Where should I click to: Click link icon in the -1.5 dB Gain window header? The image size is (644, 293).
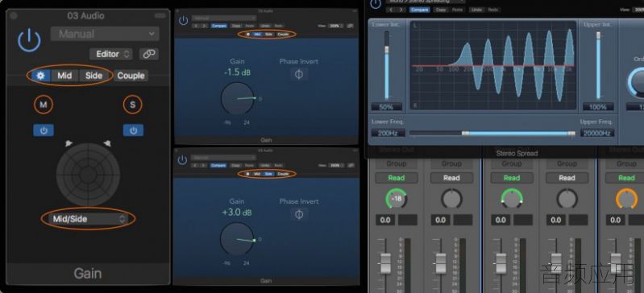coord(350,26)
